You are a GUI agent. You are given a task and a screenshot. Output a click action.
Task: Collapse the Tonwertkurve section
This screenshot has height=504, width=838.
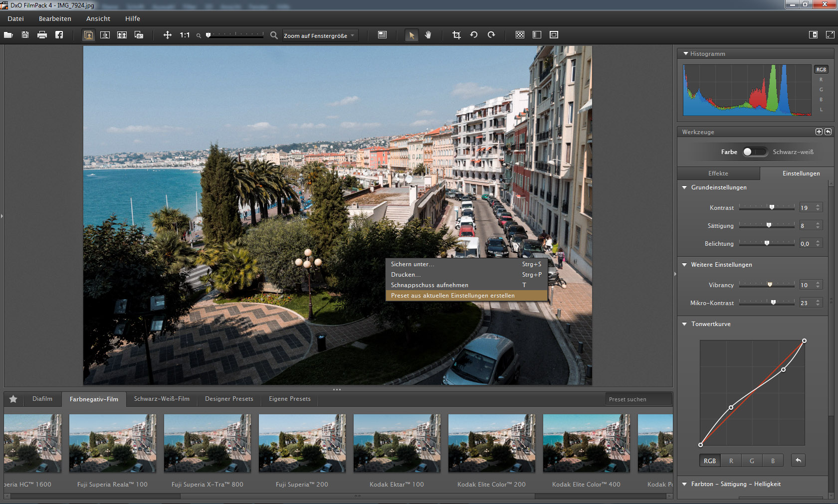point(685,324)
